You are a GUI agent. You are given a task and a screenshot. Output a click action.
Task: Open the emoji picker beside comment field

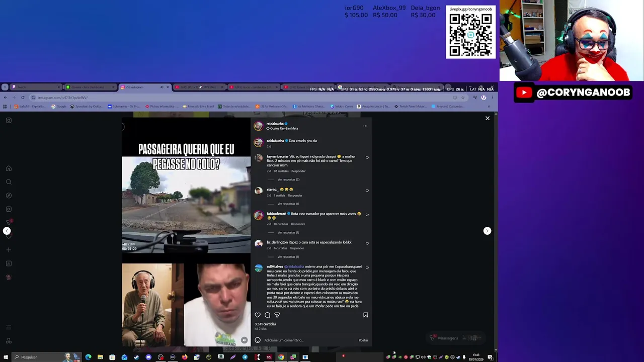[x=258, y=340]
